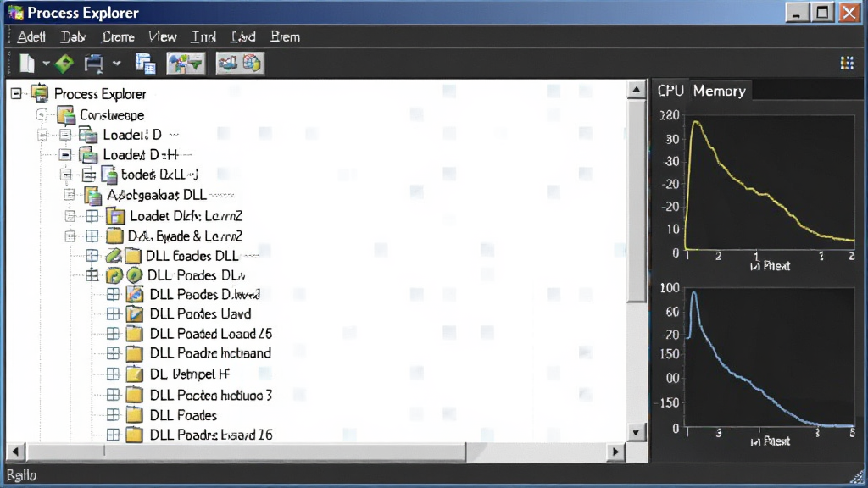The image size is (868, 488).
Task: Expand the DLL Peodes D.lwed node
Action: [113, 294]
